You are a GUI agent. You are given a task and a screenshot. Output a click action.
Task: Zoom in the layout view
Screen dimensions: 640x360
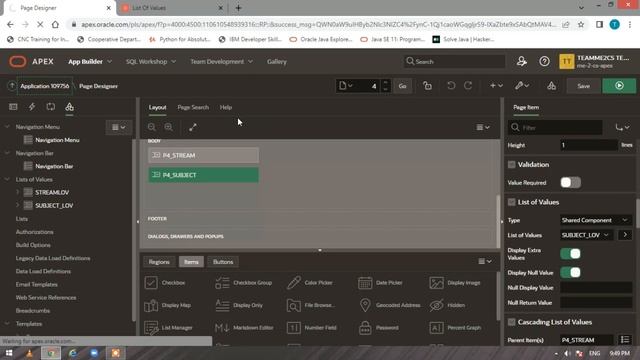pyautogui.click(x=169, y=127)
